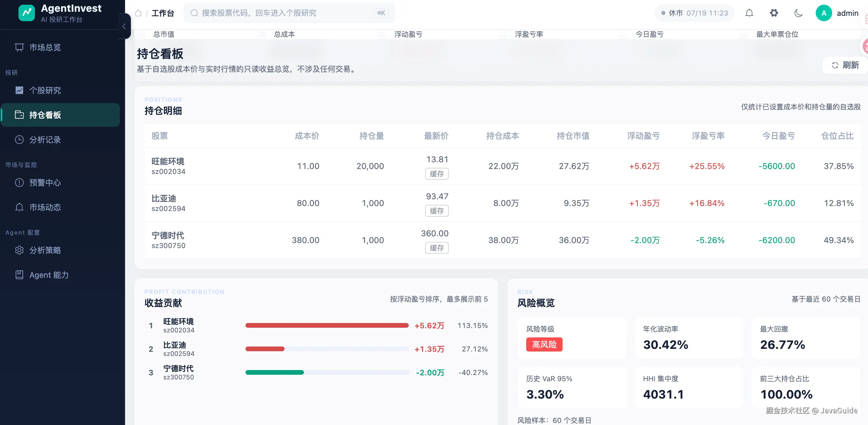Click the 最大回撤 26.77% card
This screenshot has width=868, height=425.
(806, 338)
